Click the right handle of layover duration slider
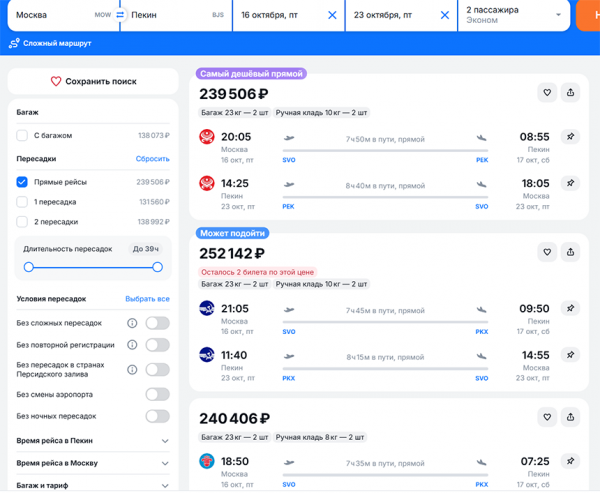The height and width of the screenshot is (493, 600). tap(157, 267)
